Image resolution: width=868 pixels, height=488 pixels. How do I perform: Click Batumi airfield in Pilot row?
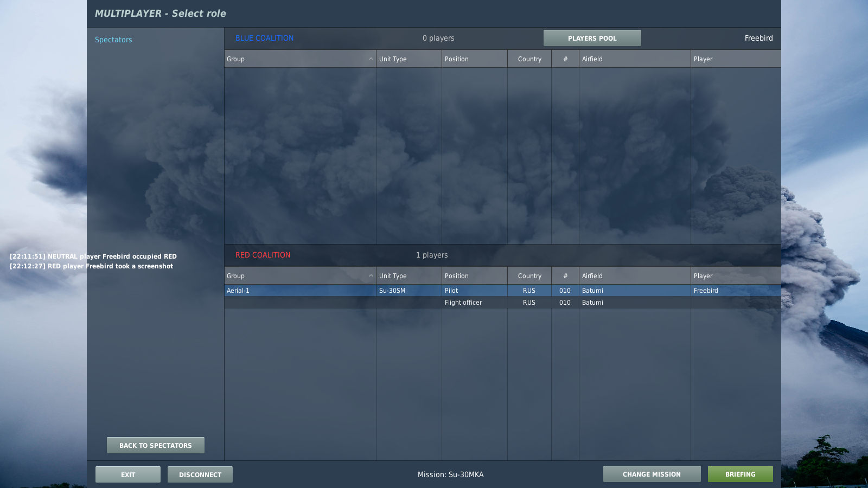pyautogui.click(x=635, y=291)
